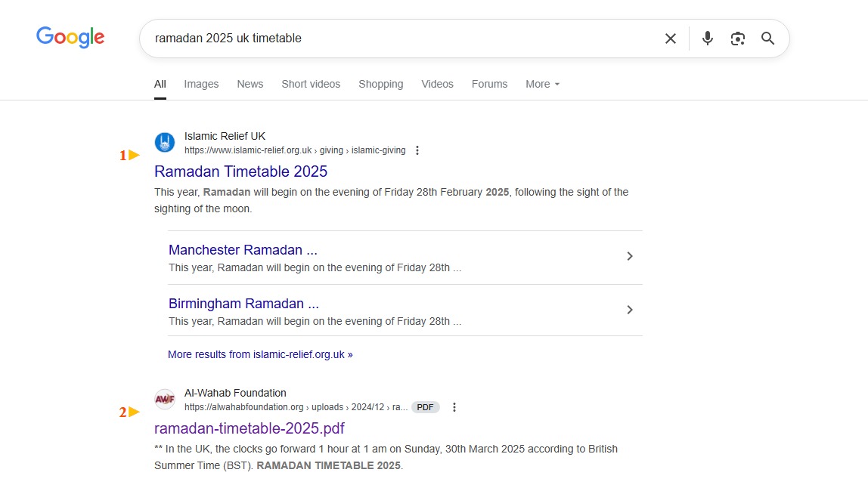
Task: Open ramadan-timetable-2025.pdf result link
Action: [x=249, y=428]
